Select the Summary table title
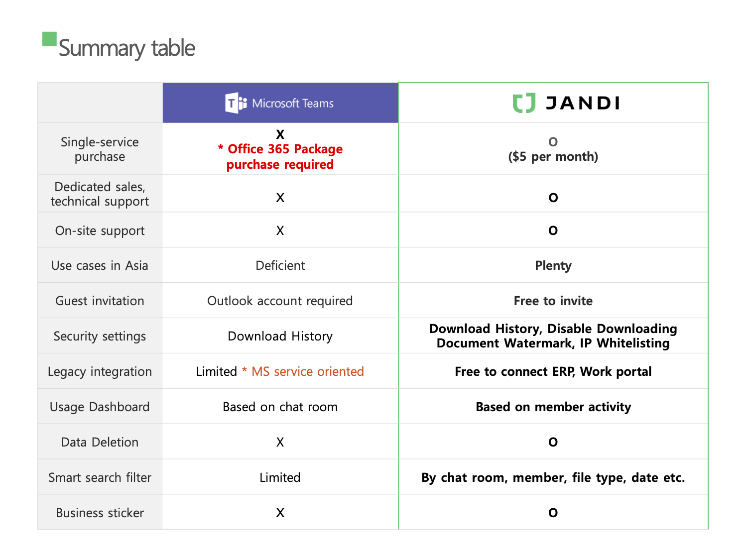The image size is (747, 560). pos(126,48)
